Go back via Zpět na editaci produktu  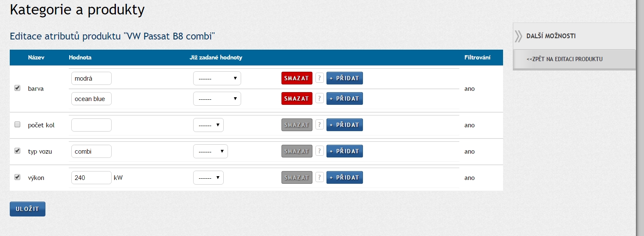(x=564, y=59)
